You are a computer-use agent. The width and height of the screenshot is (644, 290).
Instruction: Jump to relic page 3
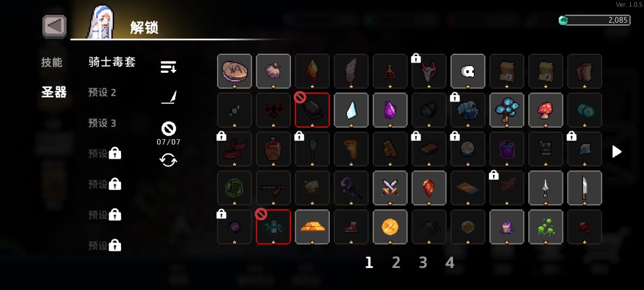[x=423, y=263]
